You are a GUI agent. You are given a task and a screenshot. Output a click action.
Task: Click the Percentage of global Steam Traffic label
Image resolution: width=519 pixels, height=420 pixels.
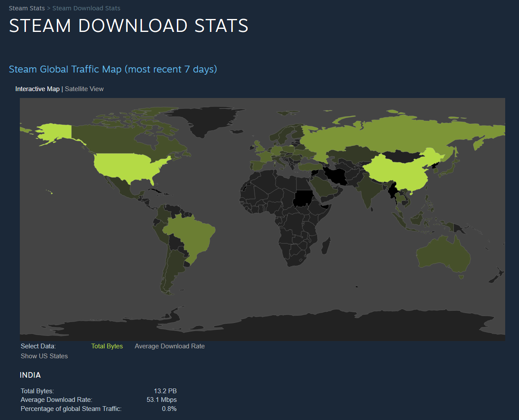coord(71,409)
